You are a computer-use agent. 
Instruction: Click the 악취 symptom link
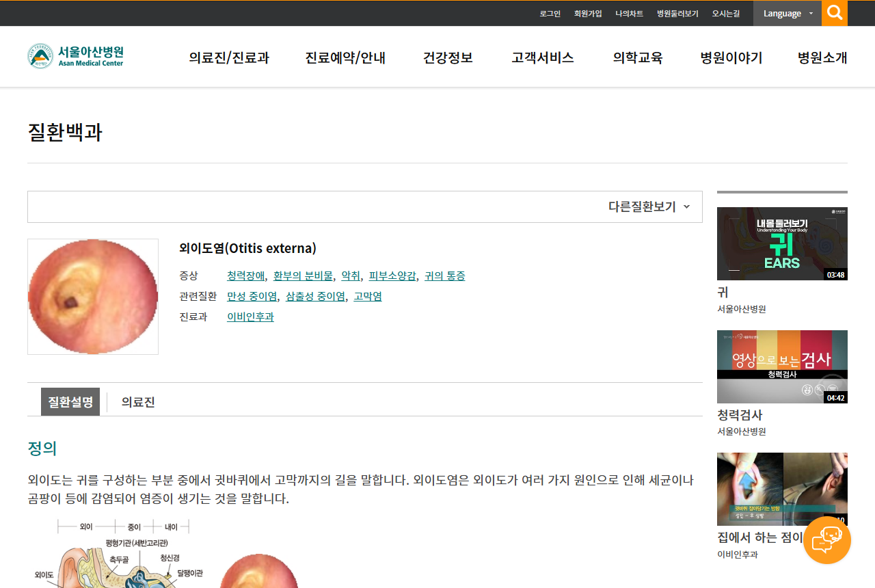pos(351,276)
